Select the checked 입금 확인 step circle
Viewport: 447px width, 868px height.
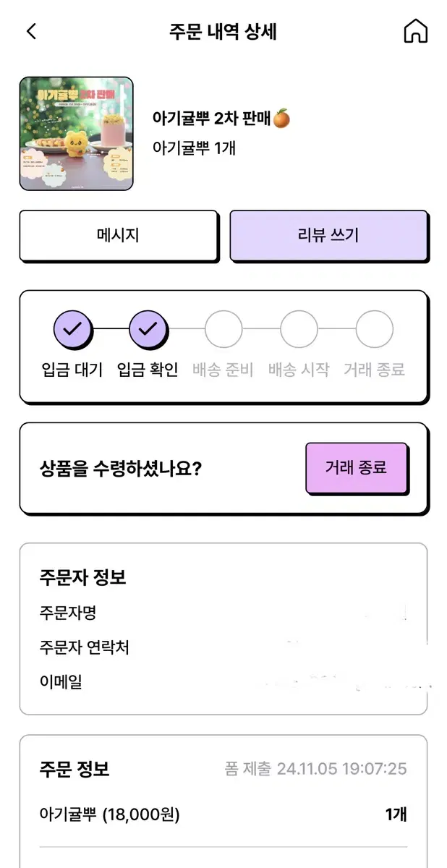[x=148, y=329]
